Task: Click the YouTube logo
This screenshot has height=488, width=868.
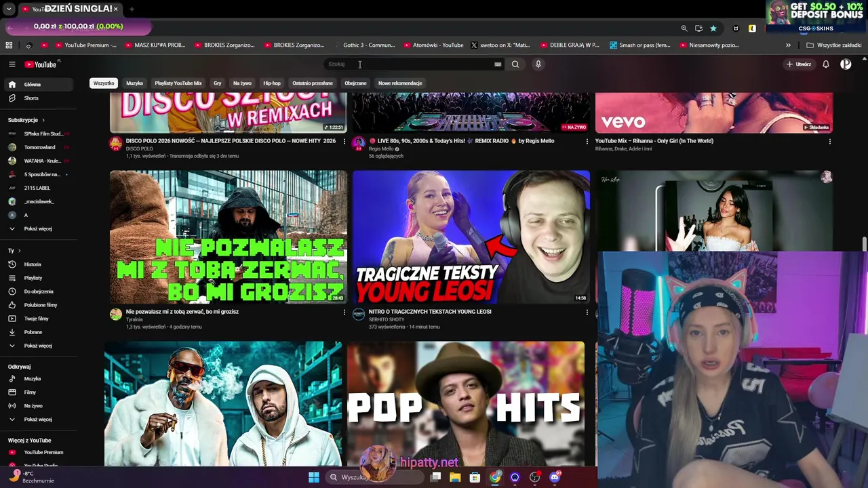Action: [x=41, y=64]
